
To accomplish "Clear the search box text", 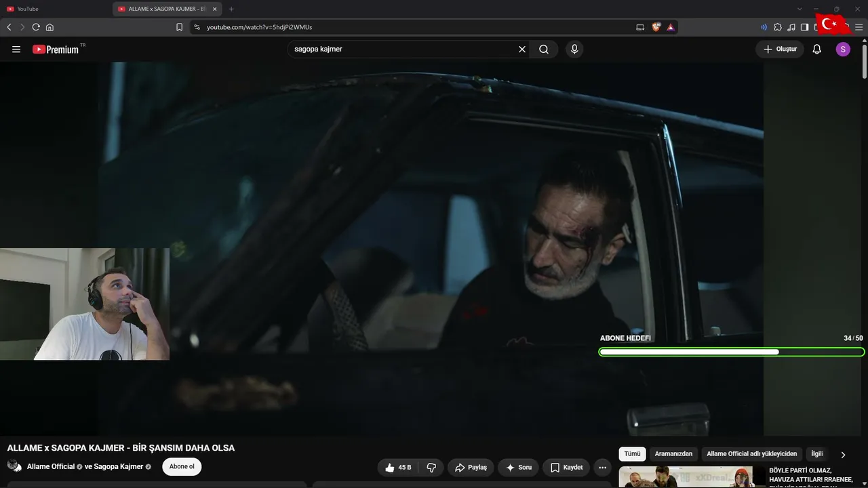I will 522,49.
